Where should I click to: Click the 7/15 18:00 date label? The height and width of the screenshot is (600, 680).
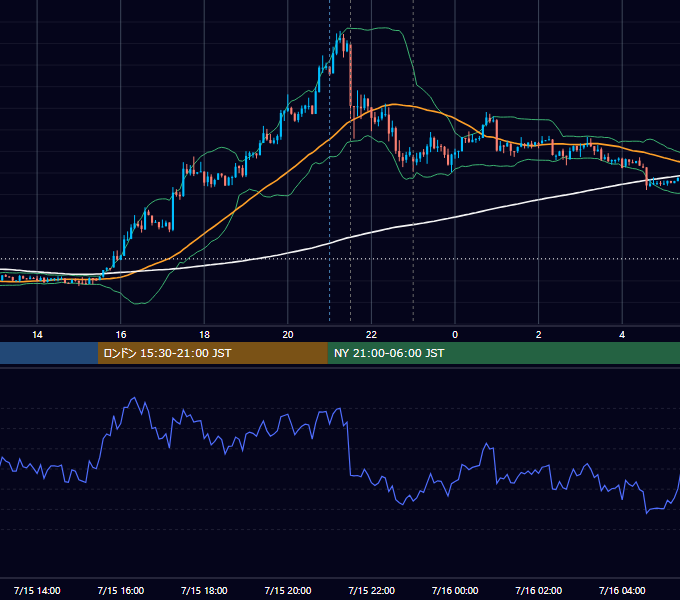coord(204,590)
